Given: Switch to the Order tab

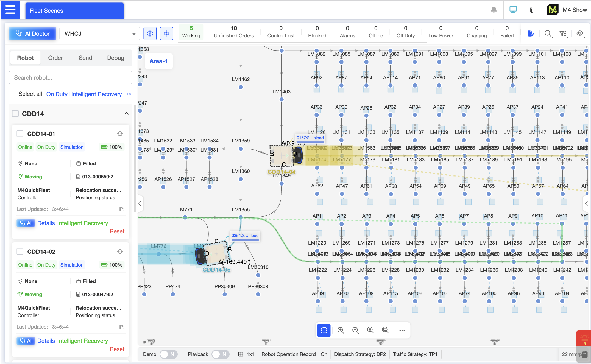Looking at the screenshot, I should (55, 58).
